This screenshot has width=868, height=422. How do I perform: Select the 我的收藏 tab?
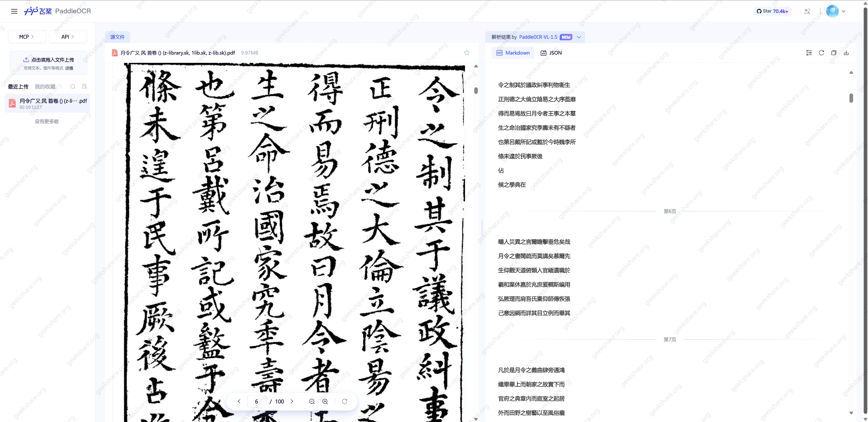pyautogui.click(x=45, y=87)
